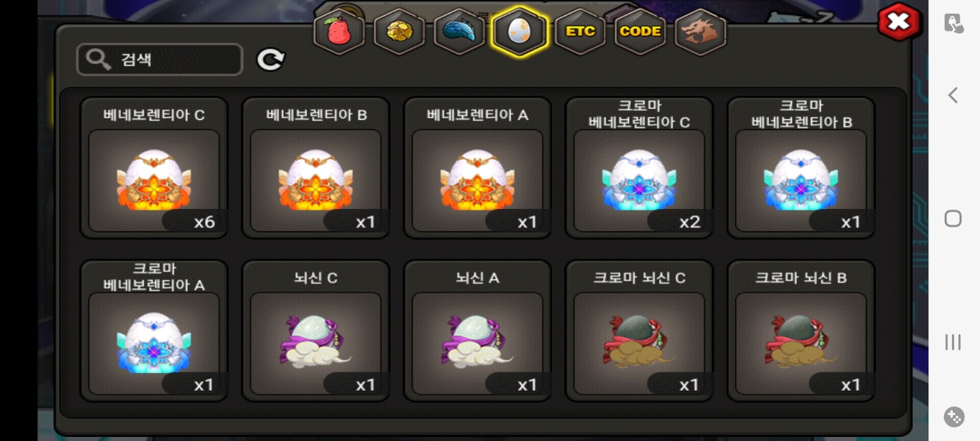Select the egg inventory tab
The width and height of the screenshot is (980, 441).
519,31
